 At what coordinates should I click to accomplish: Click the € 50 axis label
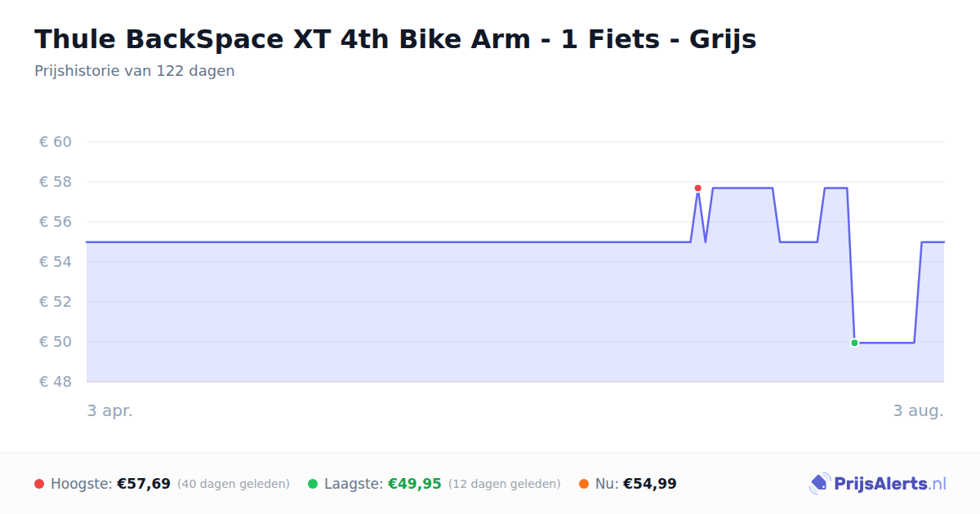(56, 342)
